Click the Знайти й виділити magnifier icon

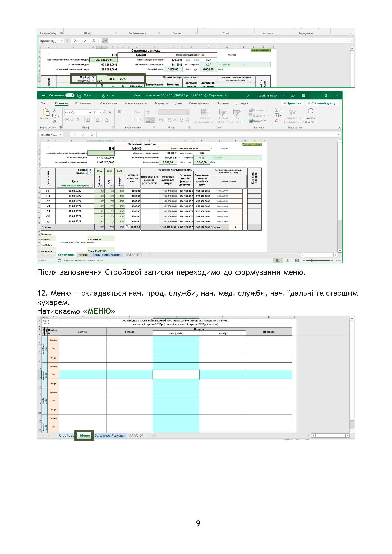310,112
